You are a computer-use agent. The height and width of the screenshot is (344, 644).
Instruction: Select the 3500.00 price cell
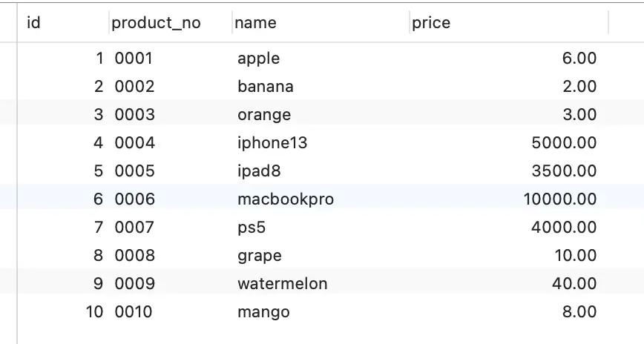(x=564, y=171)
